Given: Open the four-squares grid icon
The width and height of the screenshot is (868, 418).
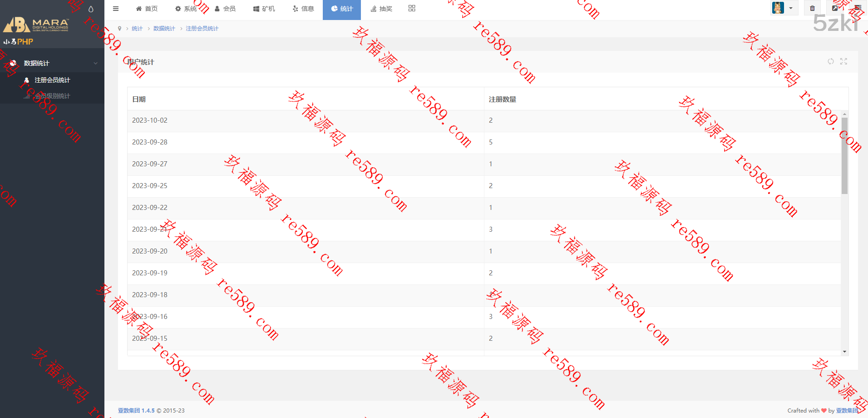Looking at the screenshot, I should [412, 8].
